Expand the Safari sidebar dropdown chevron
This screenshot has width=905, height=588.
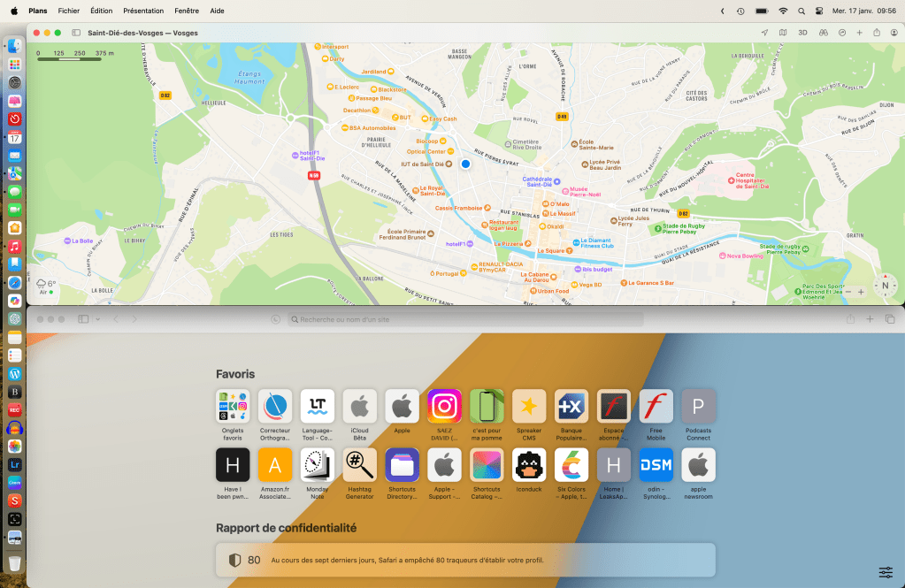pyautogui.click(x=97, y=318)
